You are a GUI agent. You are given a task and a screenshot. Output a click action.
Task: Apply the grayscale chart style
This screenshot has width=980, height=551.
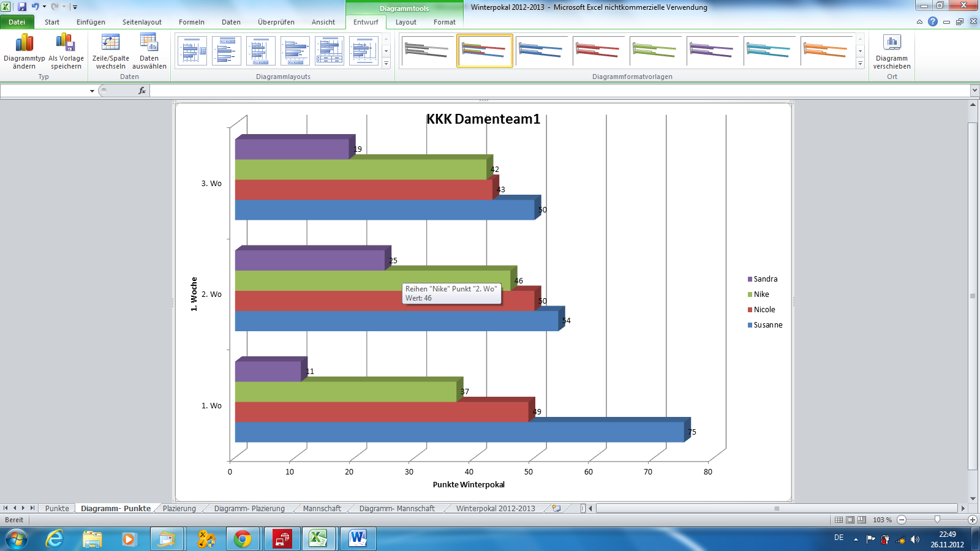pos(428,51)
